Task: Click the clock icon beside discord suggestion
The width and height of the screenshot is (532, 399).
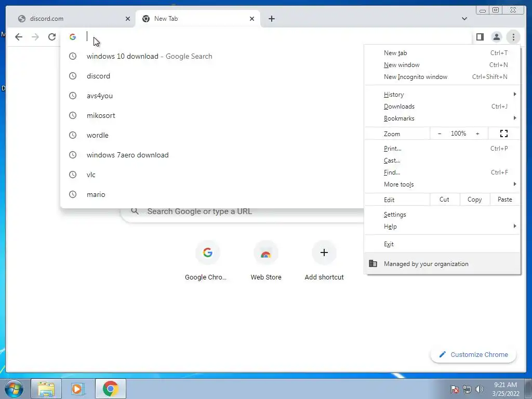Action: pos(73,76)
